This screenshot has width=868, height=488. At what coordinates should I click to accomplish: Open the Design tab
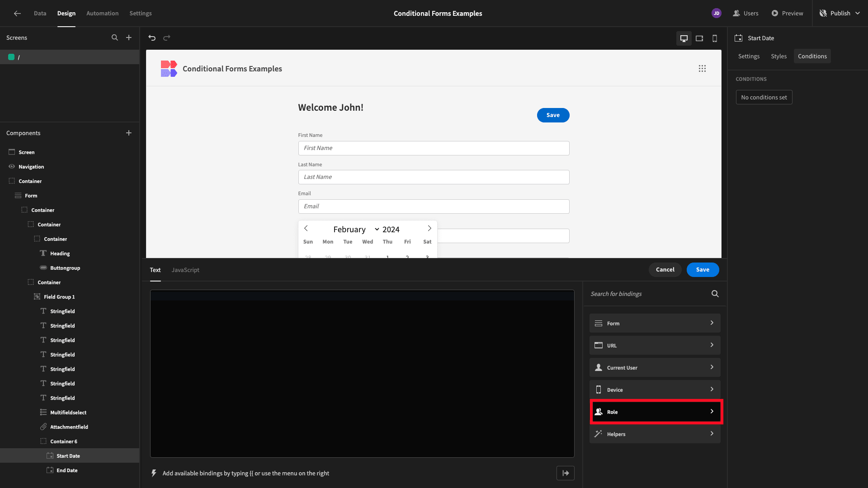(66, 14)
